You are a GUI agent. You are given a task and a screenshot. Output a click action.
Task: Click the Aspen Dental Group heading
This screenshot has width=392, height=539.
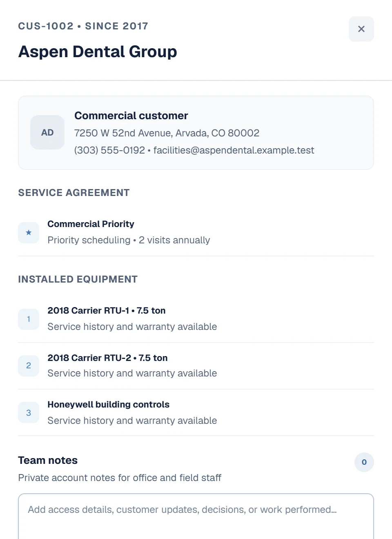(98, 52)
